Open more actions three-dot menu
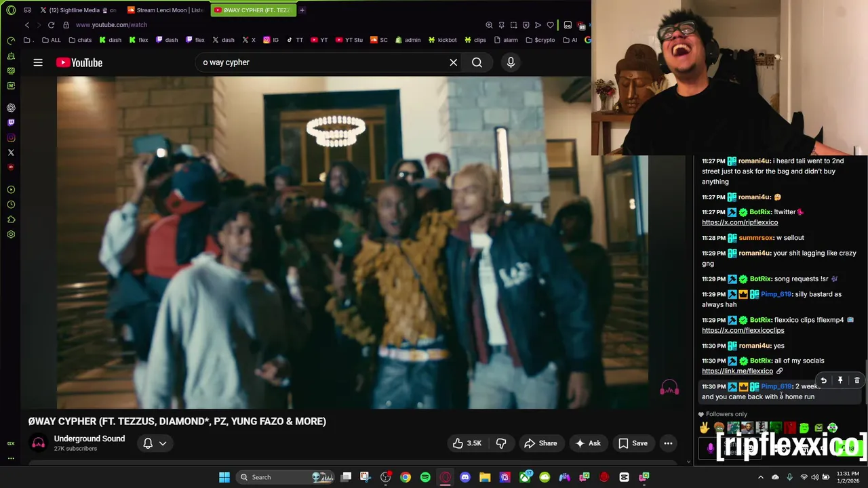The image size is (868, 488). point(668,443)
